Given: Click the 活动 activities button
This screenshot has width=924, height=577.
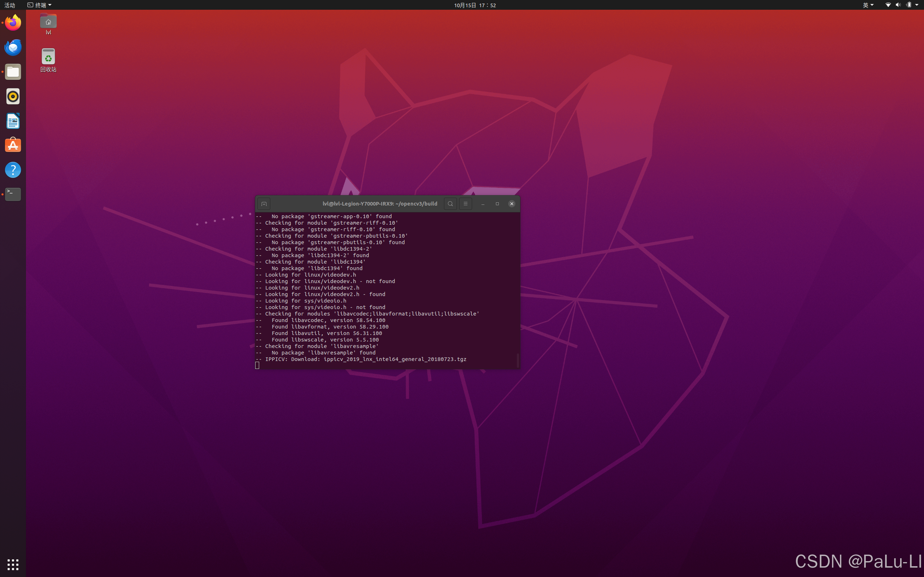Looking at the screenshot, I should pyautogui.click(x=9, y=5).
